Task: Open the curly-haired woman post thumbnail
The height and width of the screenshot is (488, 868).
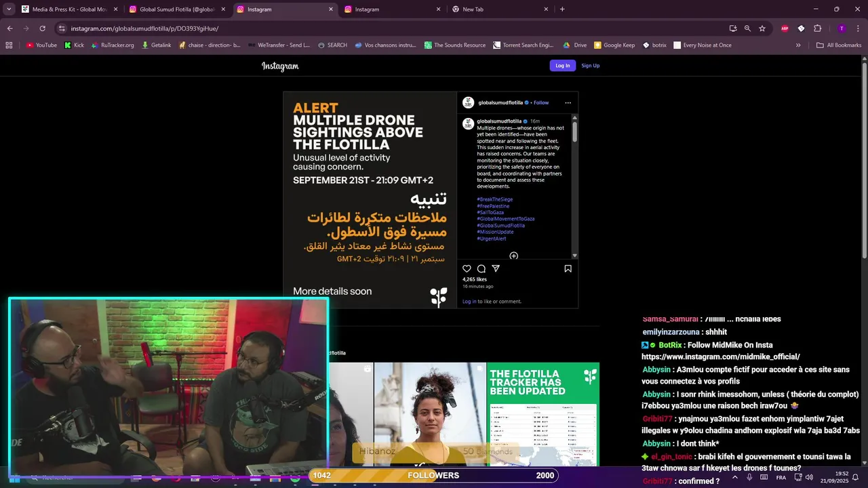Action: click(430, 414)
